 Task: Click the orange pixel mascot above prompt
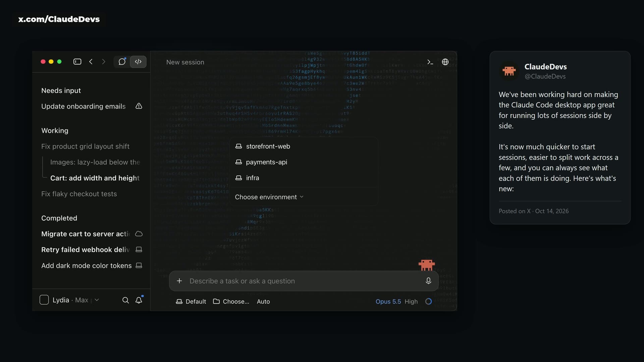[x=427, y=265]
